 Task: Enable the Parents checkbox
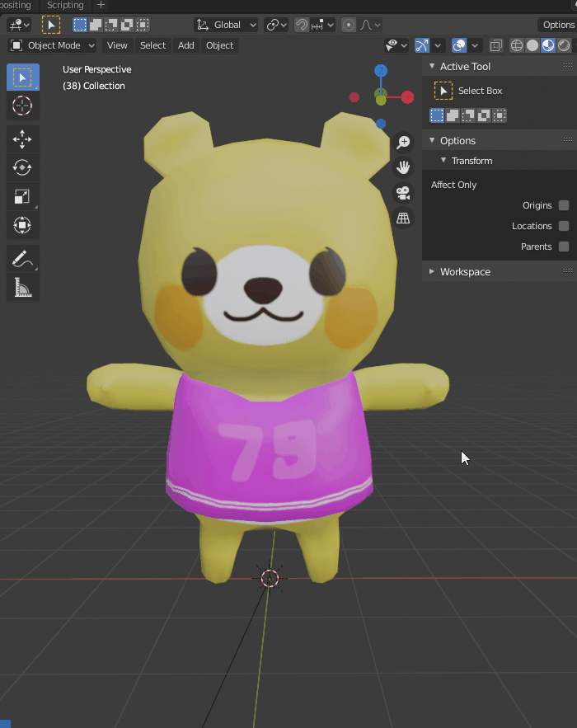pos(564,247)
